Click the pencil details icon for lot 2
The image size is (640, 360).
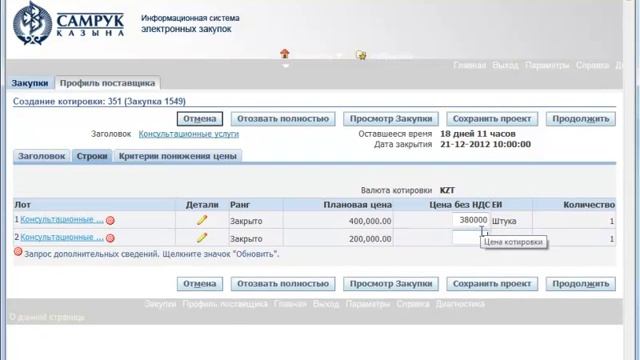[202, 238]
